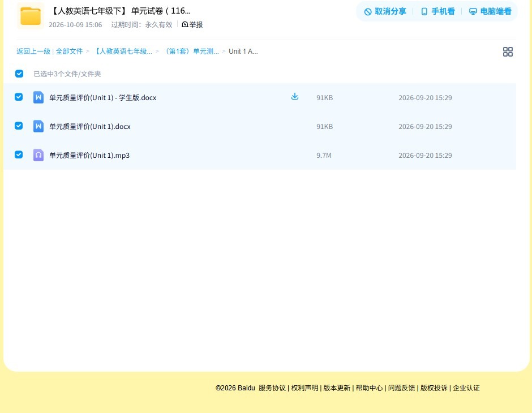Open 权利声明 footer link
This screenshot has width=532, height=413.
[304, 388]
